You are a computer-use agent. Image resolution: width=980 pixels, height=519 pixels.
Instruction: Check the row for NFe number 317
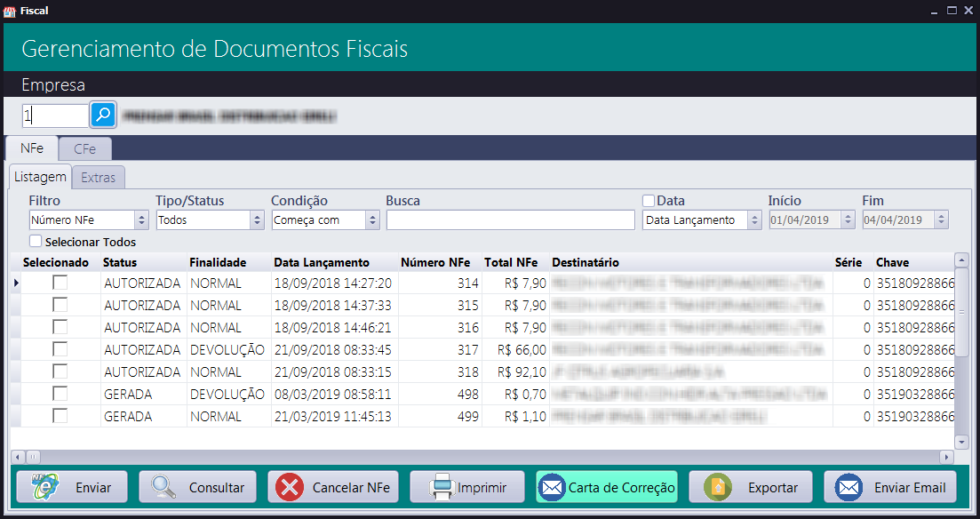coord(60,348)
